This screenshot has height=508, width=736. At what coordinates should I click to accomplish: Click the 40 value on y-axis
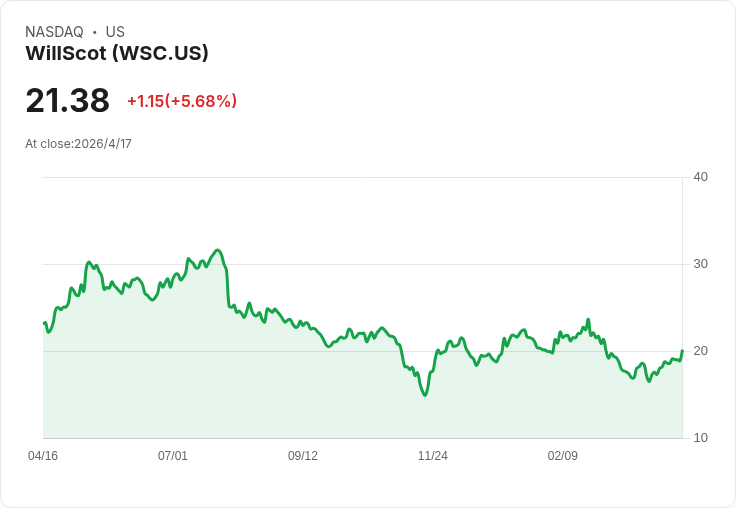(700, 177)
